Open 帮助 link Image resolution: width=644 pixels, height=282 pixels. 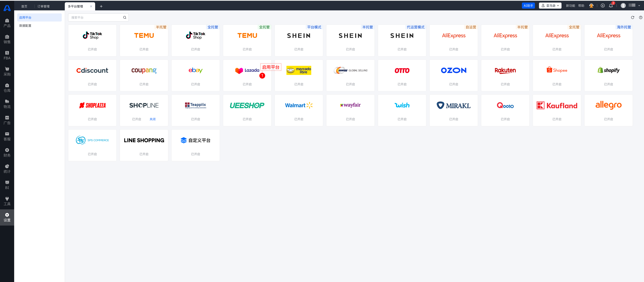click(581, 5)
